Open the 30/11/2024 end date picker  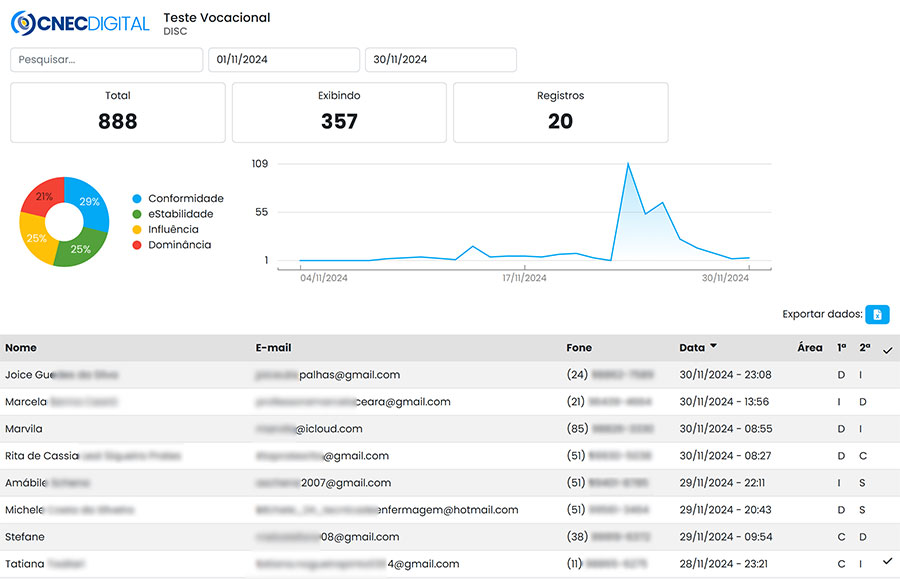[439, 60]
